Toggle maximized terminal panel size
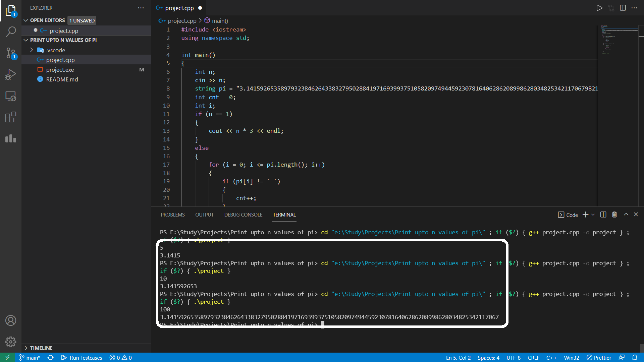 pyautogui.click(x=626, y=215)
